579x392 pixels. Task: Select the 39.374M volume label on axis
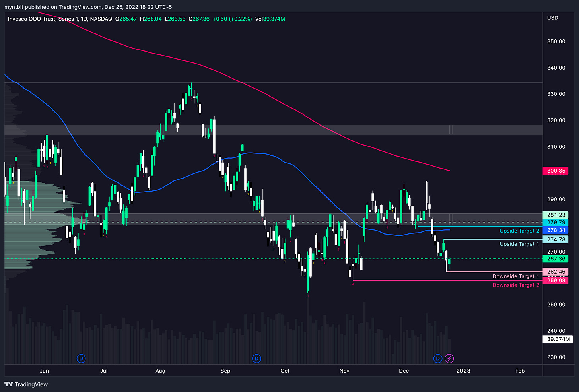point(558,339)
